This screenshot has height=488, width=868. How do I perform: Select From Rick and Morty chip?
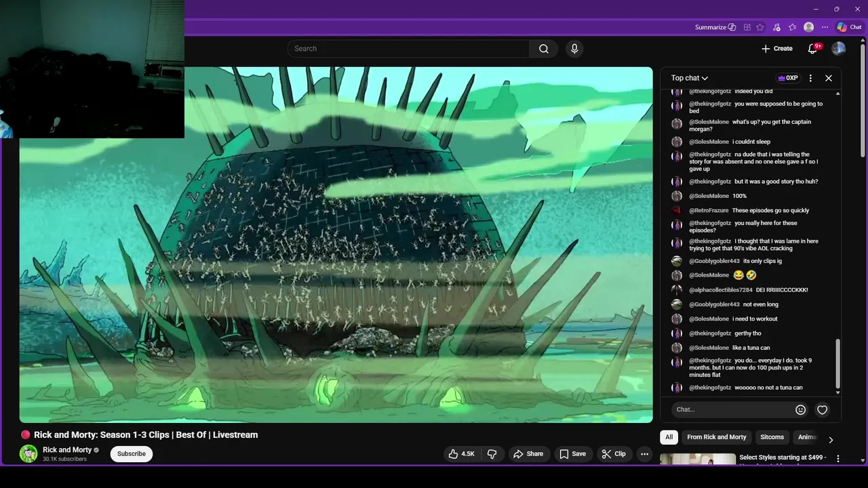coord(716,437)
